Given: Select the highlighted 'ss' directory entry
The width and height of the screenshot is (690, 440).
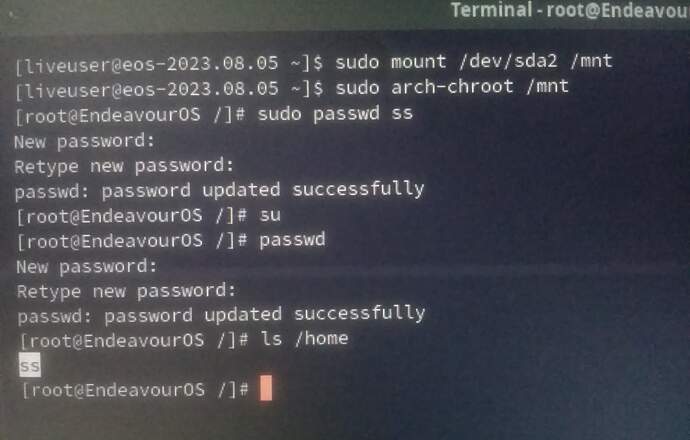Looking at the screenshot, I should coord(30,365).
